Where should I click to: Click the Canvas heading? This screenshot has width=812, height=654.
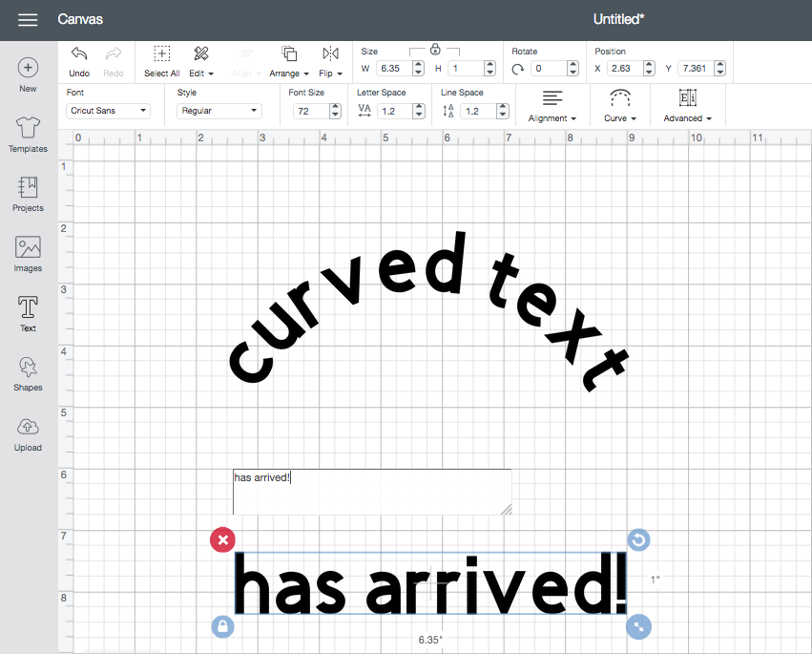tap(80, 19)
